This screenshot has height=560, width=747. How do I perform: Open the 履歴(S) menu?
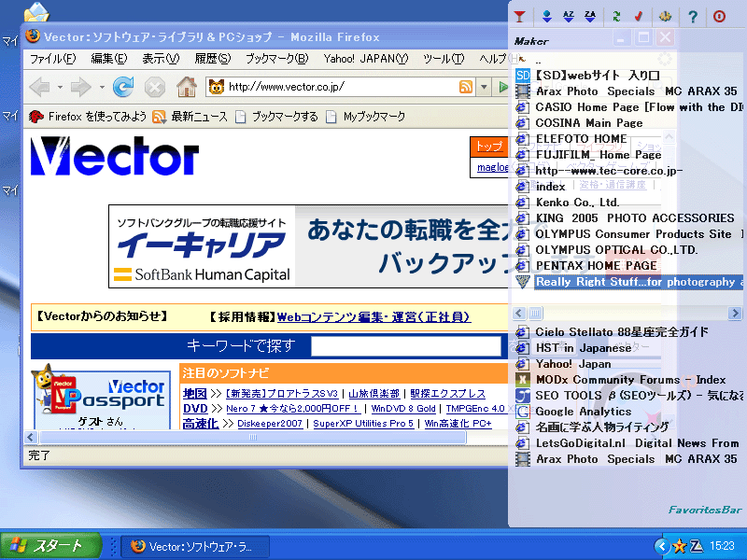tap(213, 59)
